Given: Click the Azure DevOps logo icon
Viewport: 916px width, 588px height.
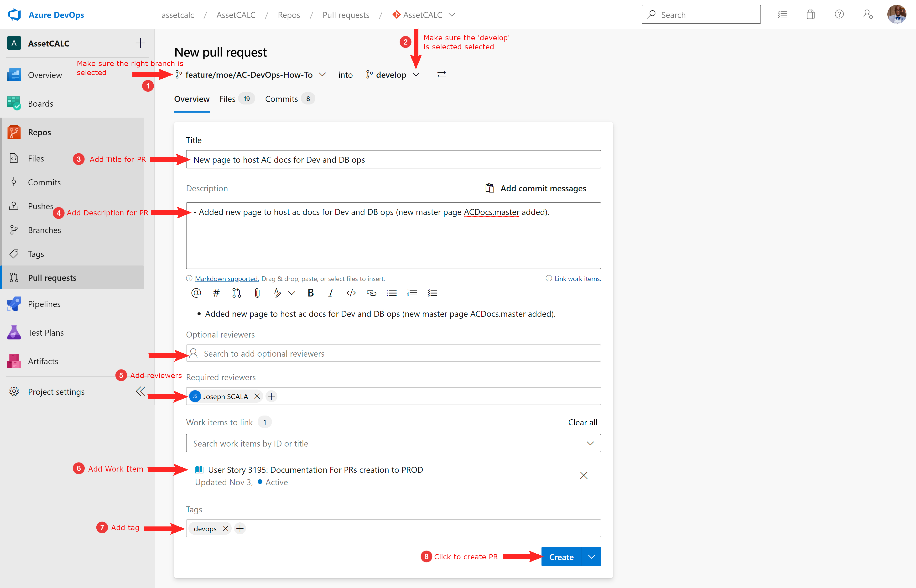Looking at the screenshot, I should point(15,15).
